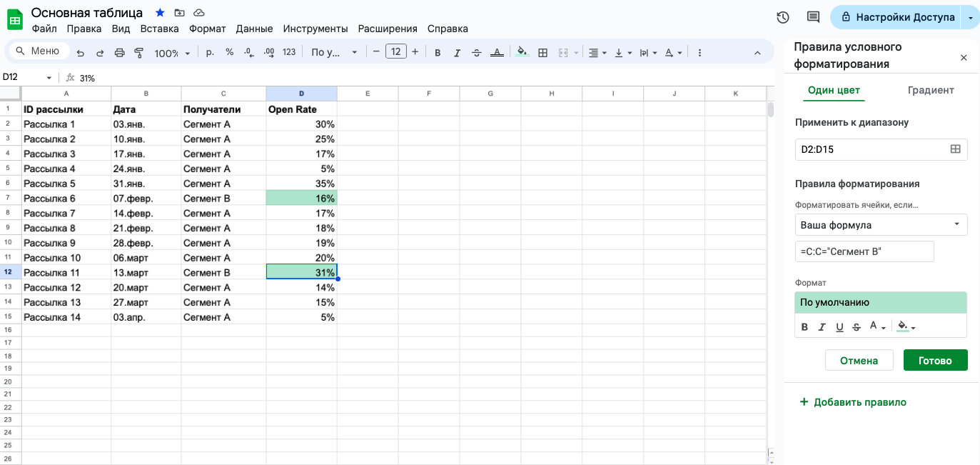Edit the range field D2:D15
Image resolution: width=980 pixels, height=465 pixels.
point(881,149)
